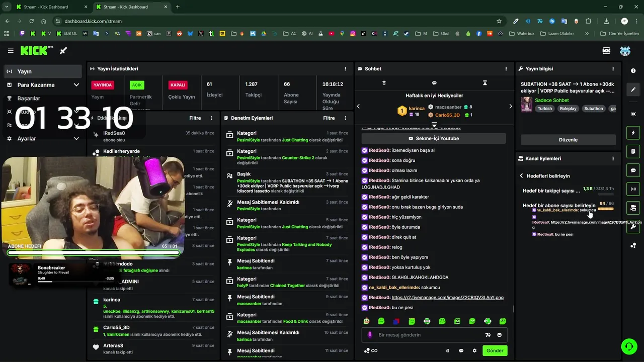The height and width of the screenshot is (362, 644).
Task: Click the camera icon in Kick top bar
Action: [x=606, y=51]
